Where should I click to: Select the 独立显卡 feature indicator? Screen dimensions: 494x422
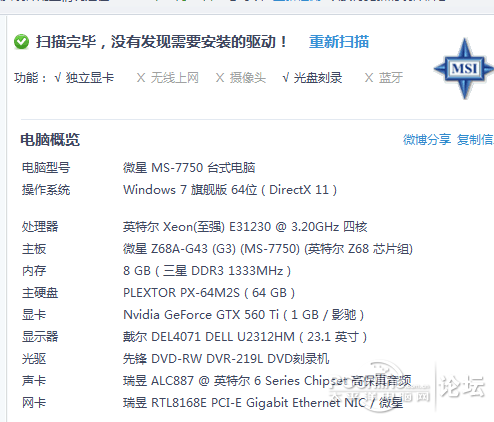pos(84,78)
